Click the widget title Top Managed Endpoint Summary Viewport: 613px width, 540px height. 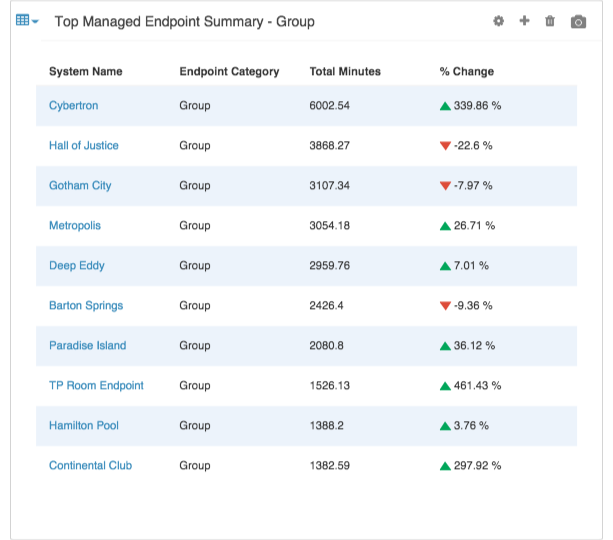(185, 22)
